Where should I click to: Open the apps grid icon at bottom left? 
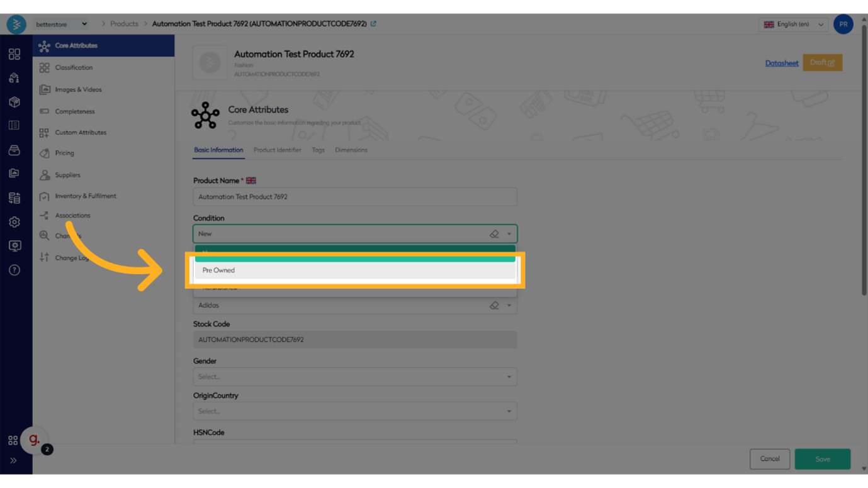tap(13, 440)
